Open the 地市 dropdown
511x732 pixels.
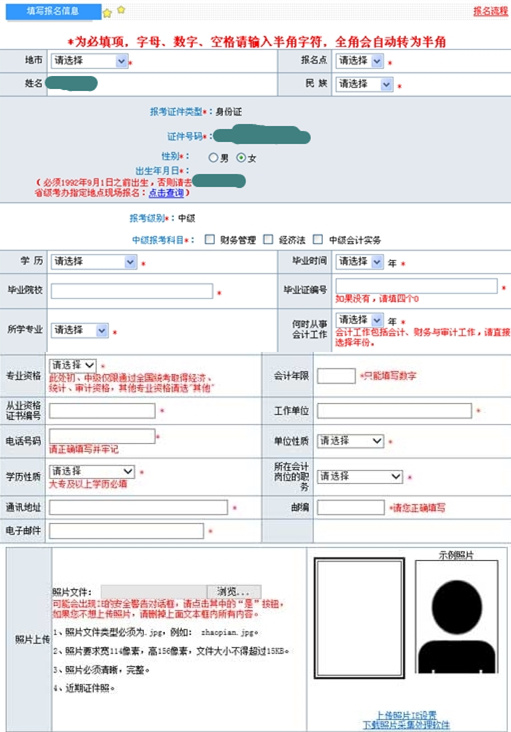click(90, 61)
